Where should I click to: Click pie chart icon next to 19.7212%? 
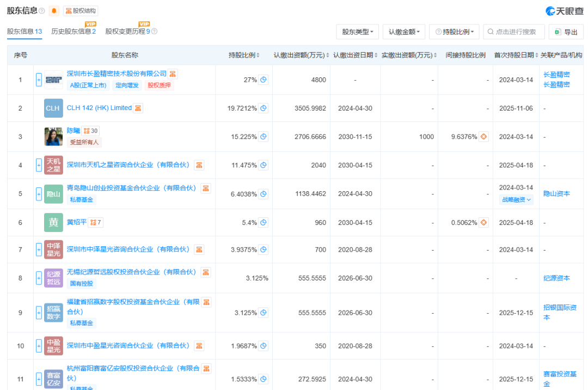tap(264, 108)
